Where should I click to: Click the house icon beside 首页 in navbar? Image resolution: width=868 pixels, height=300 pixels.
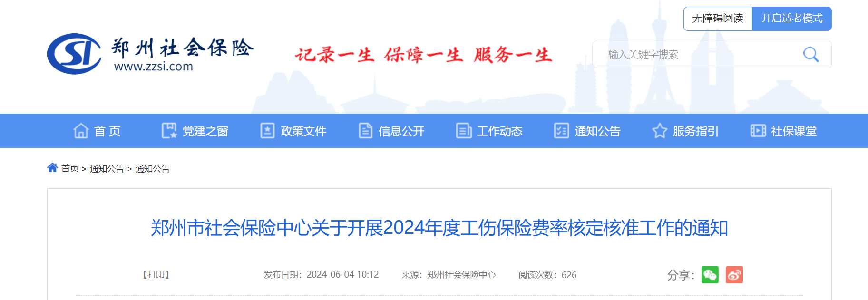click(x=81, y=131)
